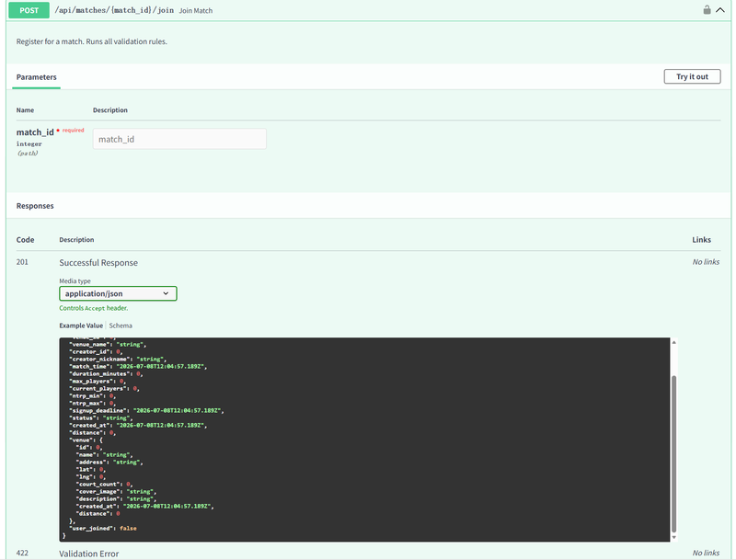The height and width of the screenshot is (560, 736).
Task: Select the Example Value tab
Action: [81, 326]
